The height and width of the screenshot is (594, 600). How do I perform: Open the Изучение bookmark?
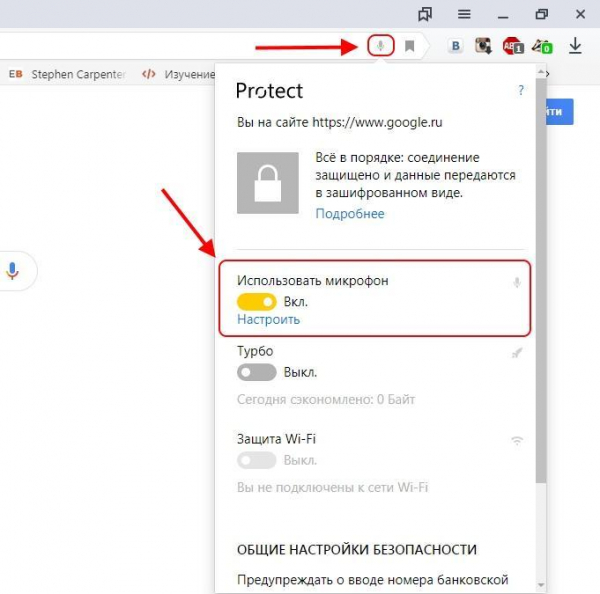(x=189, y=74)
